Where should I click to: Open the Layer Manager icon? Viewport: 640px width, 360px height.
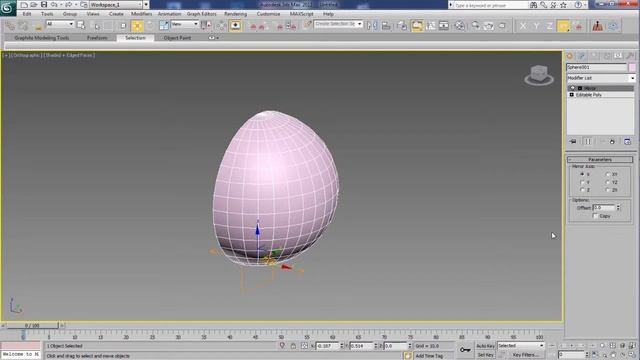[x=402, y=26]
